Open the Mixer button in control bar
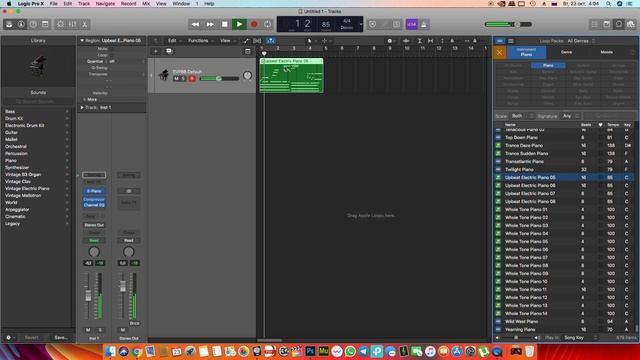Viewport: 640px width, 360px height. click(x=73, y=24)
